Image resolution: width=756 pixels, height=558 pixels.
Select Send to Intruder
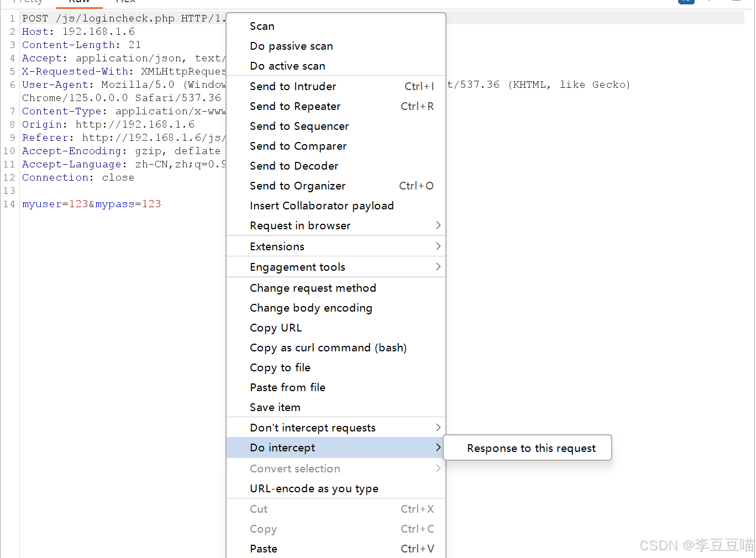coord(293,86)
